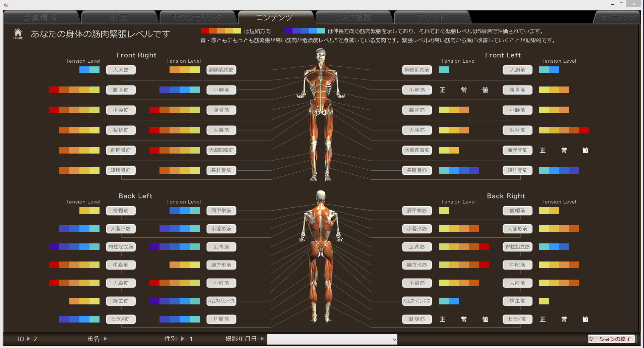The image size is (644, 348).
Task: Click the arrow next to 性別
Action: click(x=183, y=339)
